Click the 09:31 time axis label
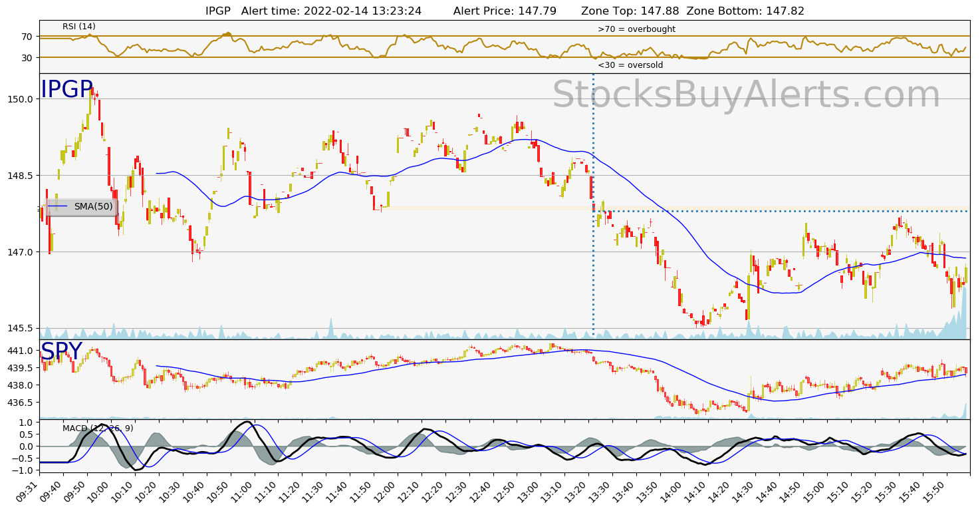 (x=29, y=490)
